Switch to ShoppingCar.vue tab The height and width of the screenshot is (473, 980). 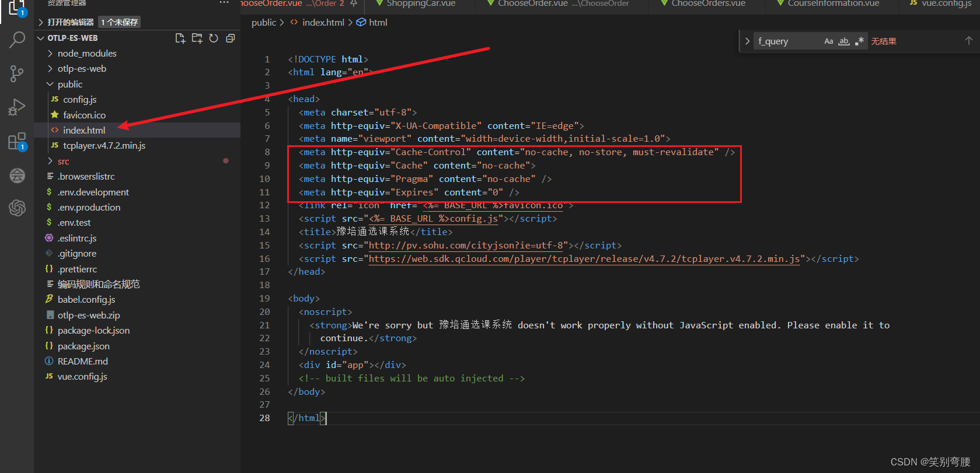420,3
